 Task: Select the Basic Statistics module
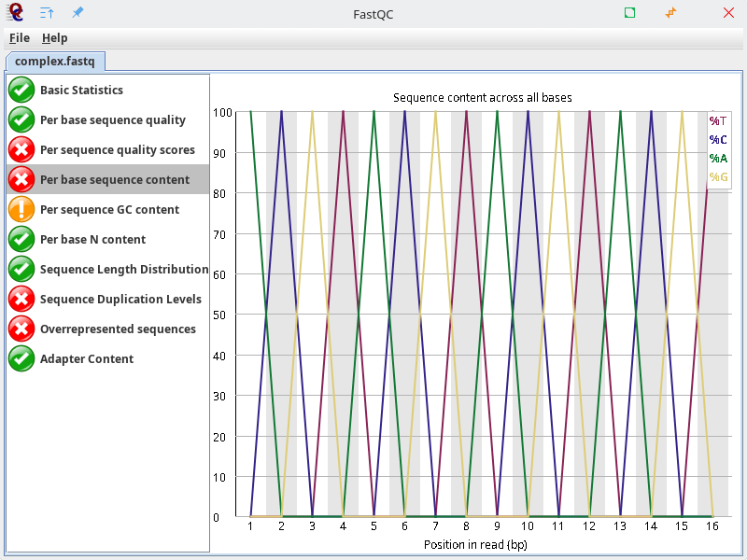point(81,90)
